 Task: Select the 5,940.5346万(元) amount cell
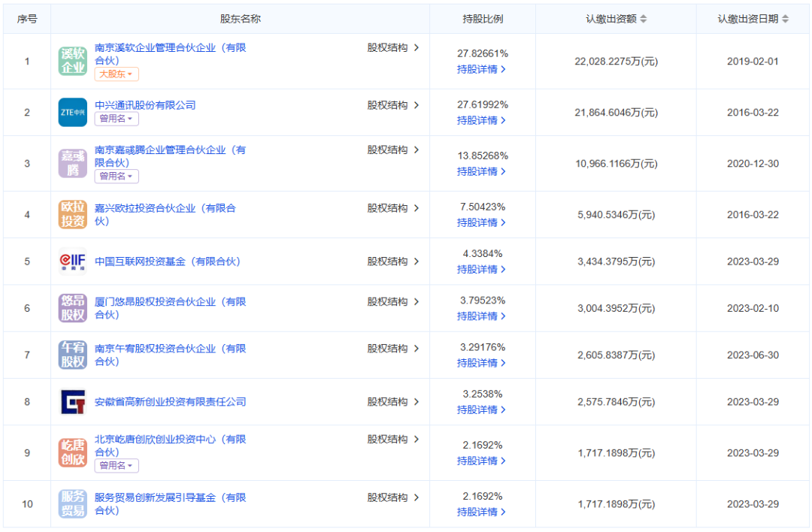click(617, 215)
